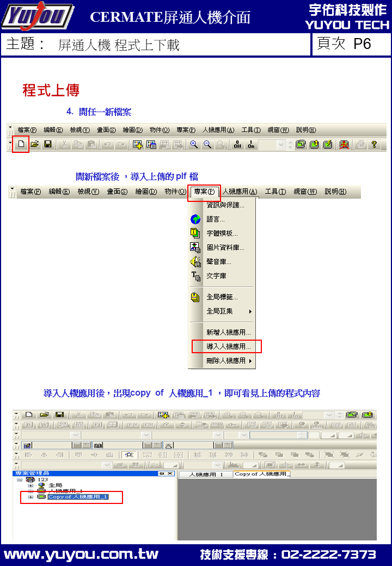Click the Open folder icon in bottom screenshot
Screen dimensions: 392x566
click(x=44, y=414)
